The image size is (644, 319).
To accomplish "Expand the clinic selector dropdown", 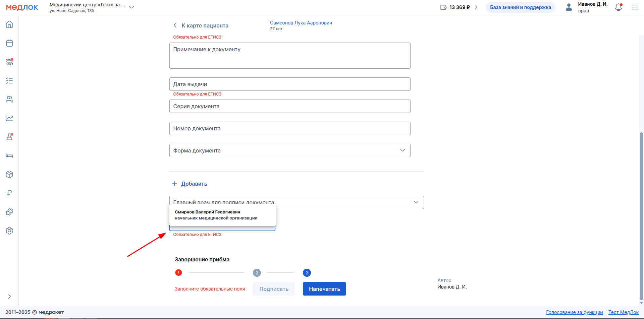I will click(x=131, y=7).
